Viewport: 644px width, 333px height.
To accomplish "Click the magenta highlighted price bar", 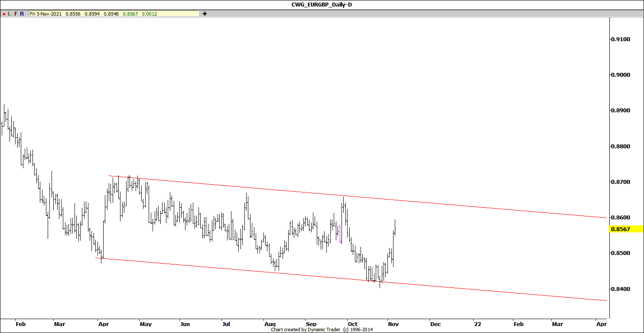I will pos(340,234).
